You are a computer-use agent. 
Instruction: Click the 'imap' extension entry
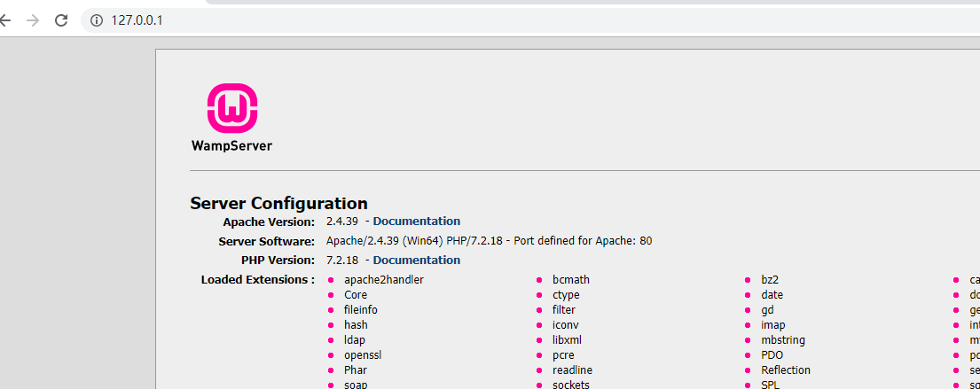click(773, 325)
